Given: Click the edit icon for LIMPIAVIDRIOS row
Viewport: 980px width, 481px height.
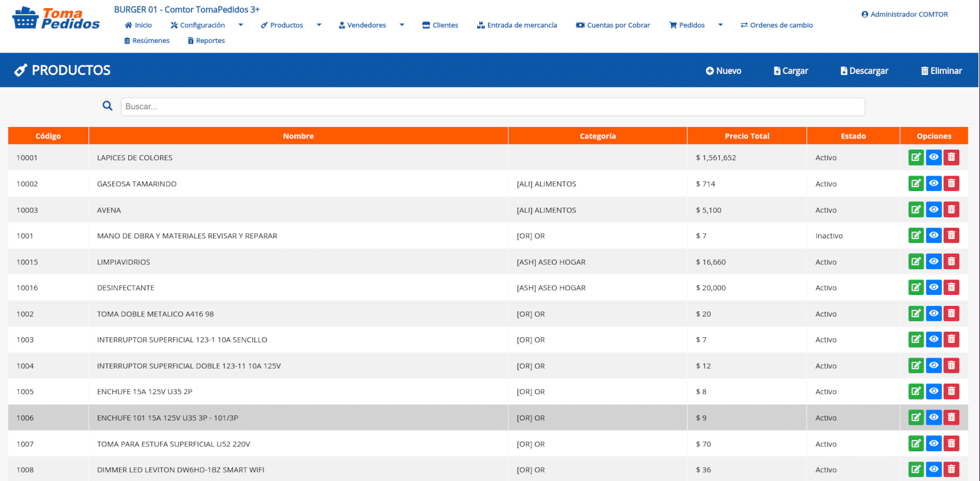Looking at the screenshot, I should (916, 262).
